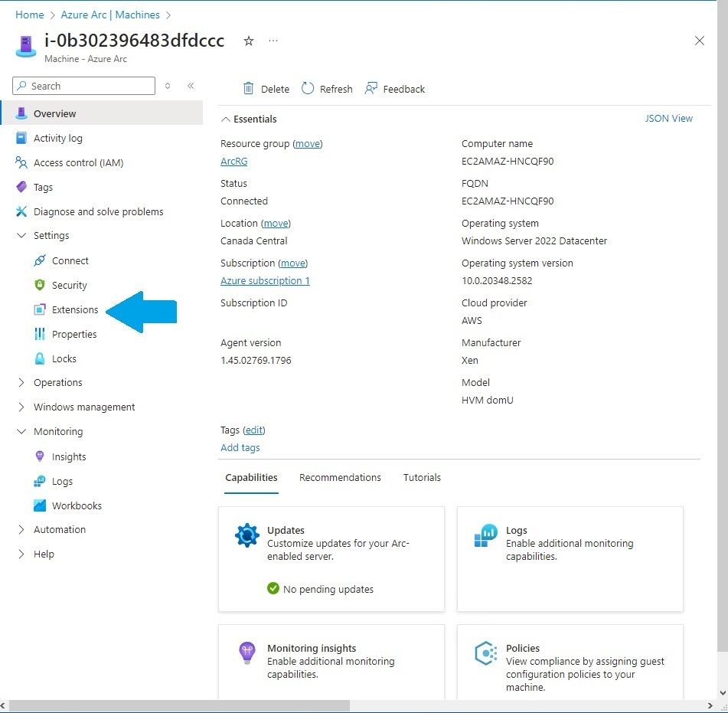Collapse the Essentials panel
The width and height of the screenshot is (728, 713).
click(x=226, y=119)
